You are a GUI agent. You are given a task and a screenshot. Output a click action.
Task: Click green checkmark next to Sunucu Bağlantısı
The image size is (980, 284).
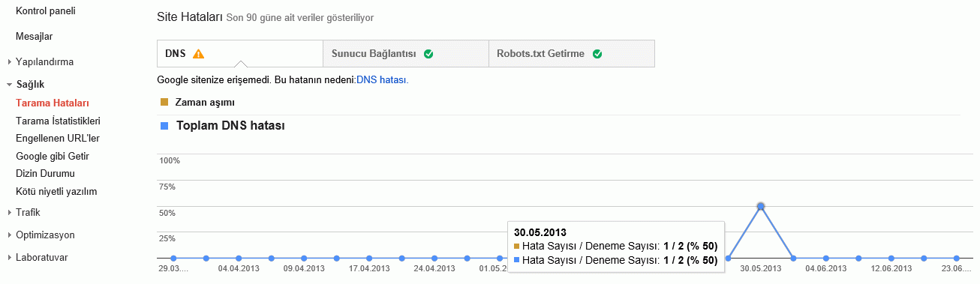point(428,54)
